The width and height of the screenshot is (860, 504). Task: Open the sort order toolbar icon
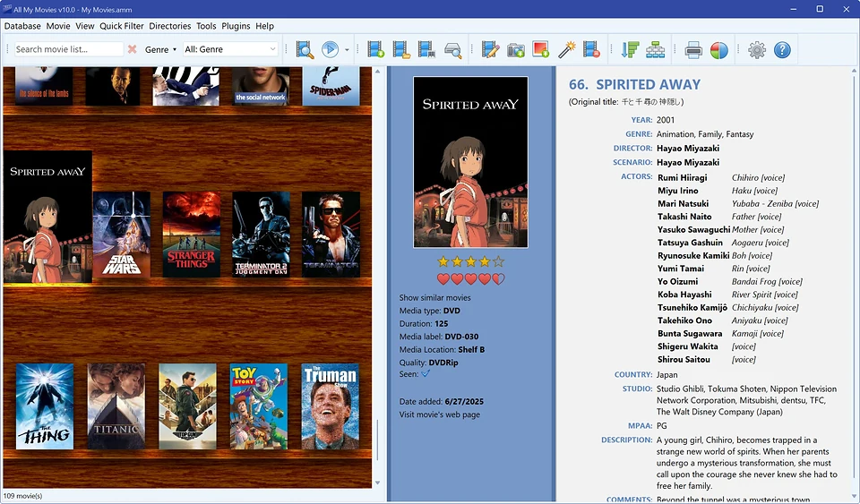630,49
